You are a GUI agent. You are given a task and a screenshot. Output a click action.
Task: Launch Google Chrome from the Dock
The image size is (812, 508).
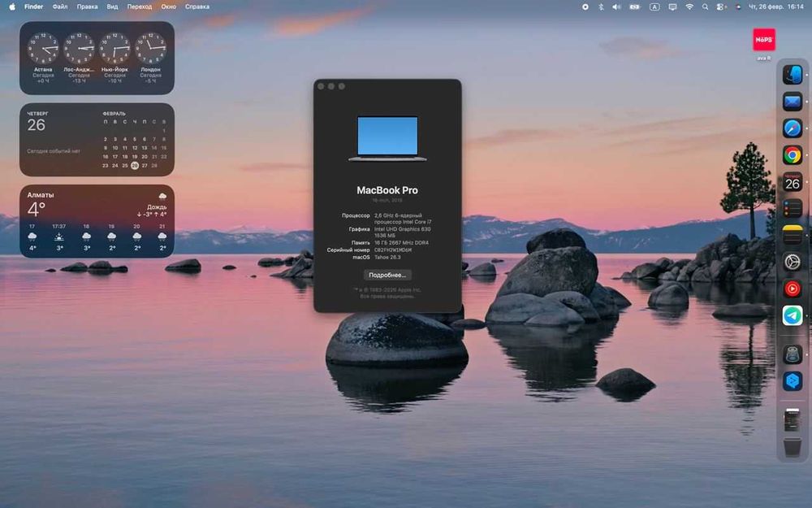[793, 155]
